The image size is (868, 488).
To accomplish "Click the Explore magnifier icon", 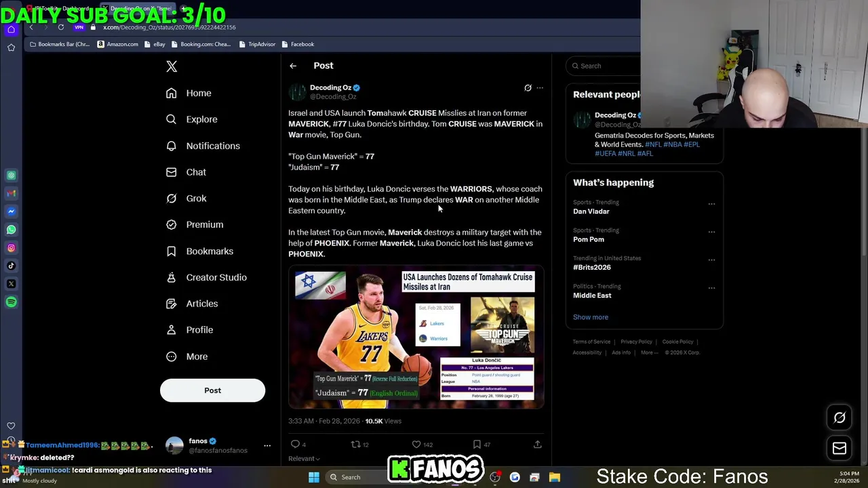I will (172, 119).
